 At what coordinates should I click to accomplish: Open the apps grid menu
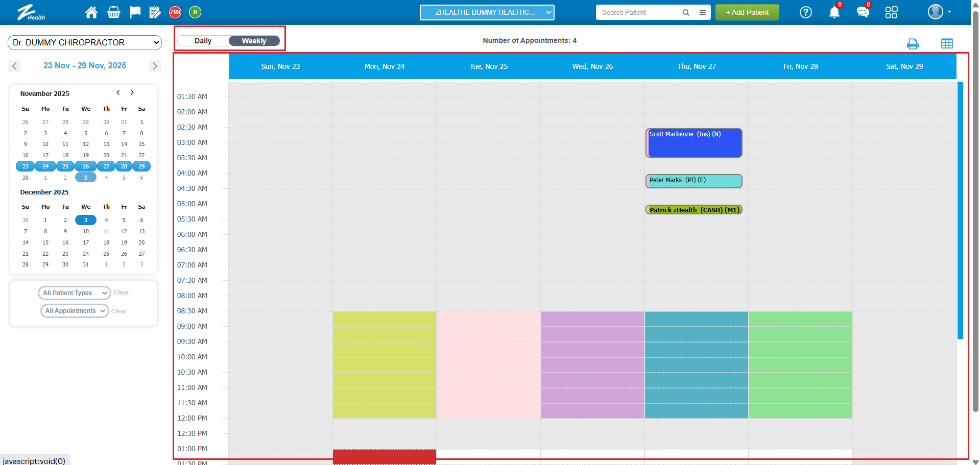pos(891,12)
